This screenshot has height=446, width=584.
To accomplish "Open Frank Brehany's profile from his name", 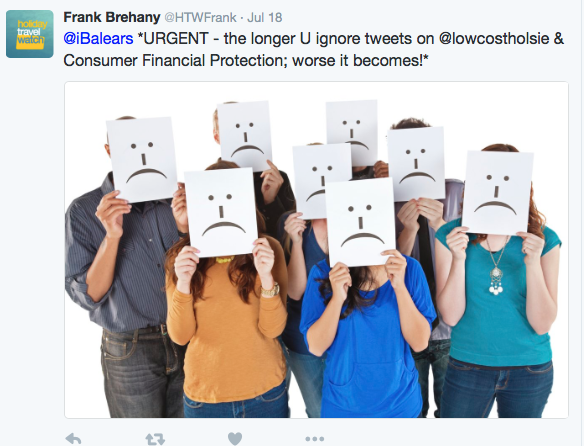I will [112, 17].
